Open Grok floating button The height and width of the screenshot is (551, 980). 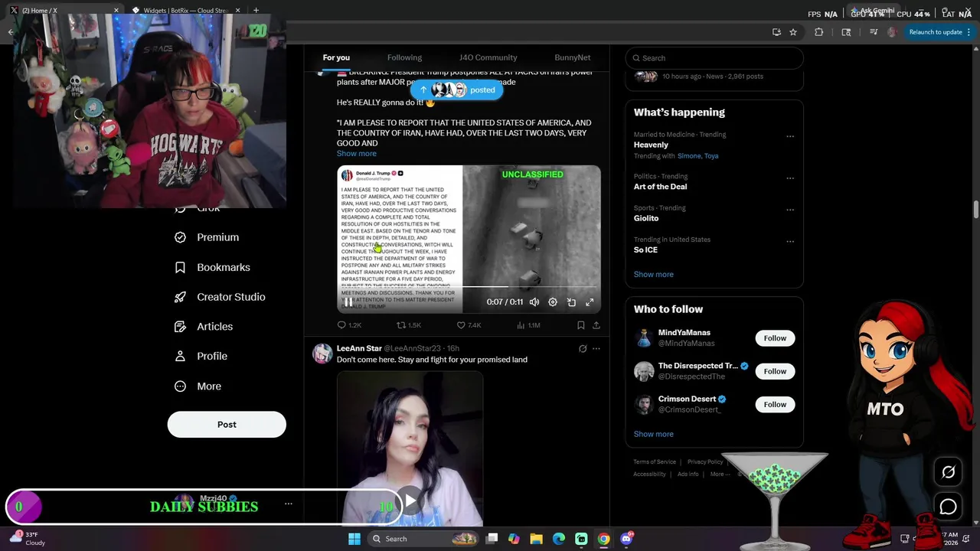click(x=948, y=472)
